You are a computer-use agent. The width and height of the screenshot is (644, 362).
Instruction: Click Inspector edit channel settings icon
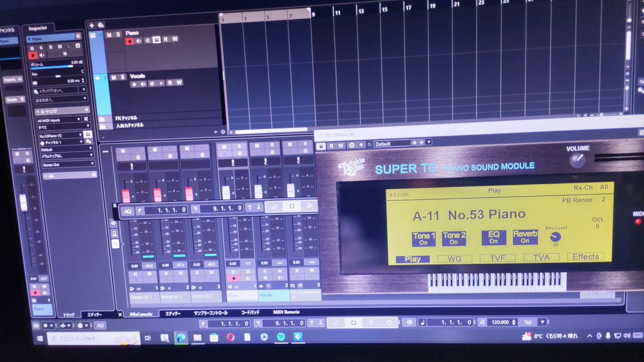coord(78,35)
